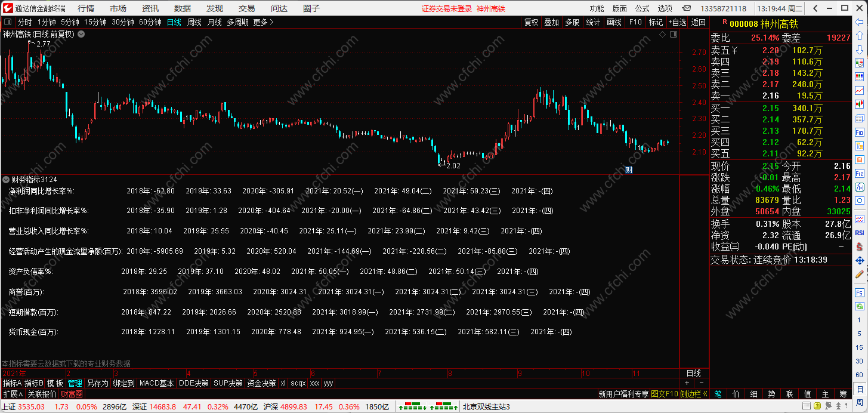
Task: Click the colorful grid list sidebar icon
Action: point(860,76)
